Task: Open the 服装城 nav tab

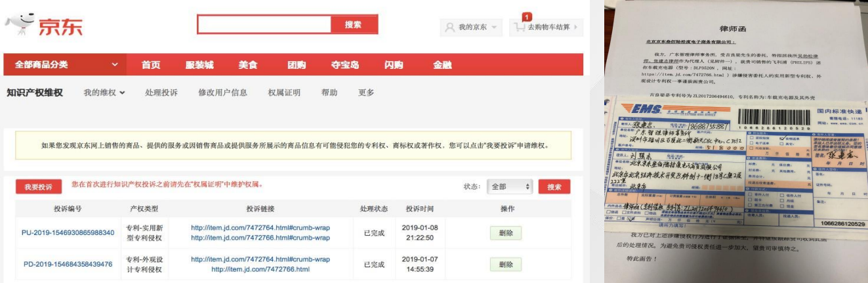Action: click(199, 65)
